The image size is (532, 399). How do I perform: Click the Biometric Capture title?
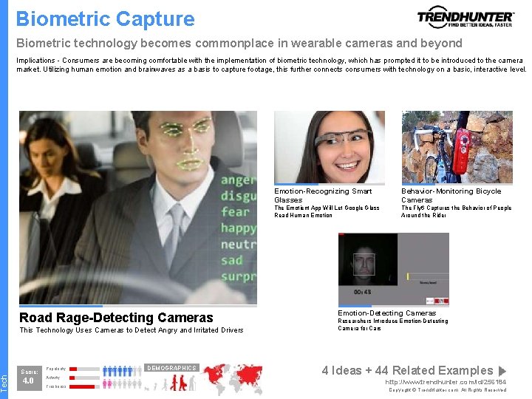105,18
